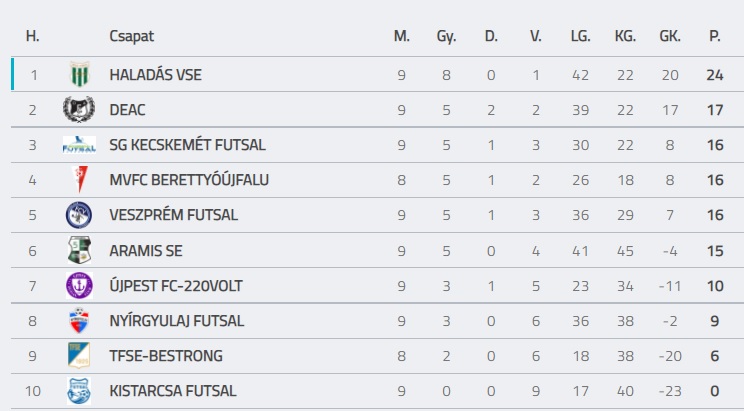The image size is (744, 411).
Task: Click the TFSE-Bestrong logo
Action: (78, 355)
